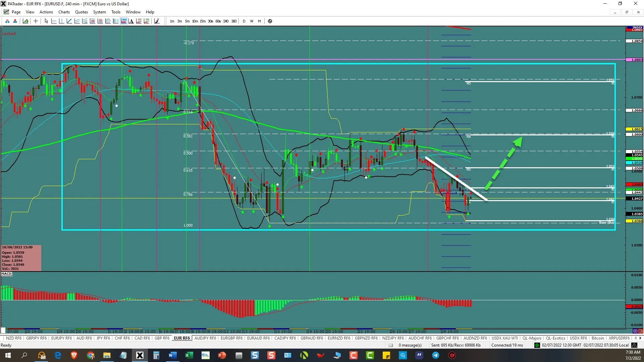Open the System menu
The height and width of the screenshot is (362, 644).
[99, 12]
